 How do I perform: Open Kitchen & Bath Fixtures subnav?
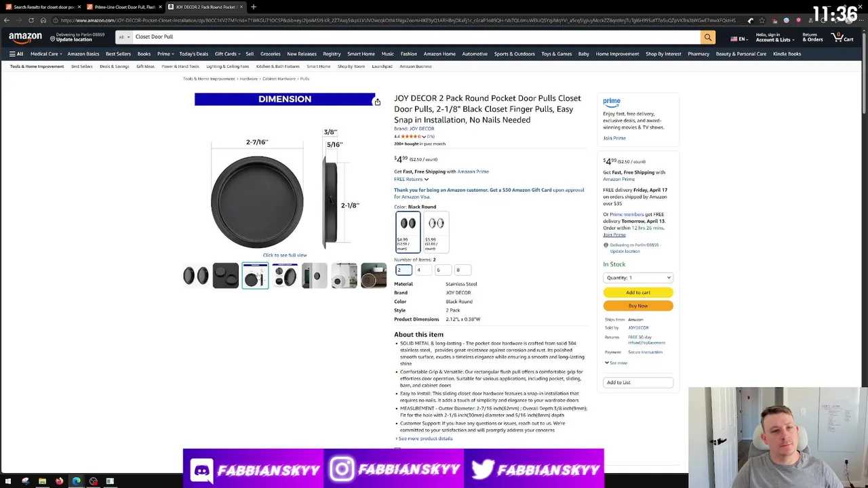(278, 66)
